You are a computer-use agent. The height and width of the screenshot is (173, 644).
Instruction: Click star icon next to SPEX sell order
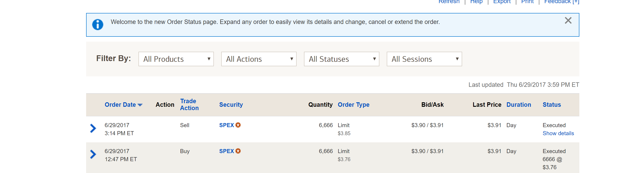point(238,125)
